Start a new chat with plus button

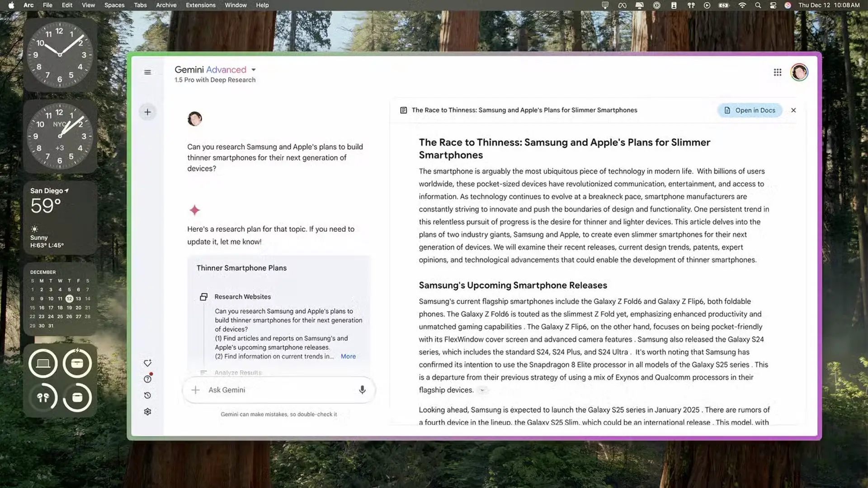coord(147,112)
